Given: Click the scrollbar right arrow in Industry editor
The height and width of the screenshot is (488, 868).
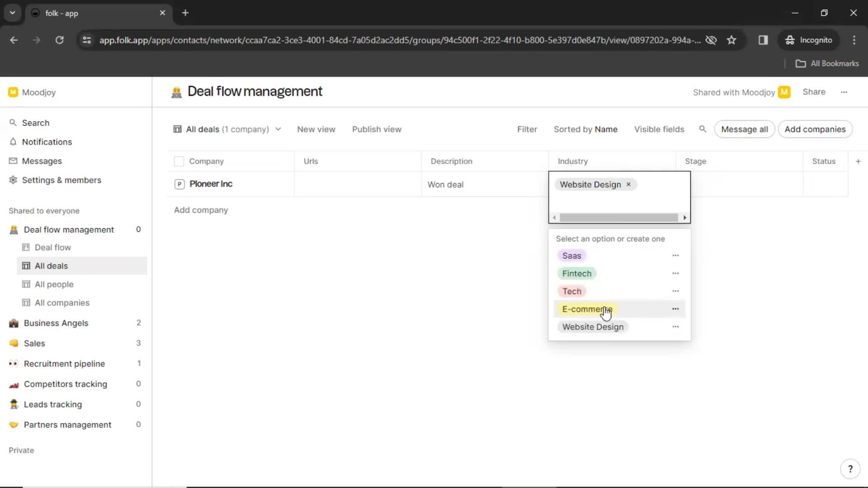Looking at the screenshot, I should click(685, 217).
